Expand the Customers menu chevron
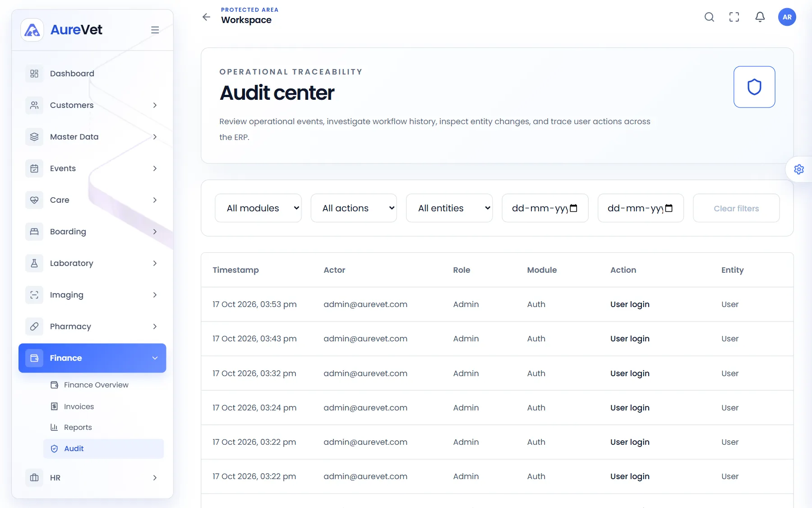This screenshot has width=812, height=508. tap(155, 105)
